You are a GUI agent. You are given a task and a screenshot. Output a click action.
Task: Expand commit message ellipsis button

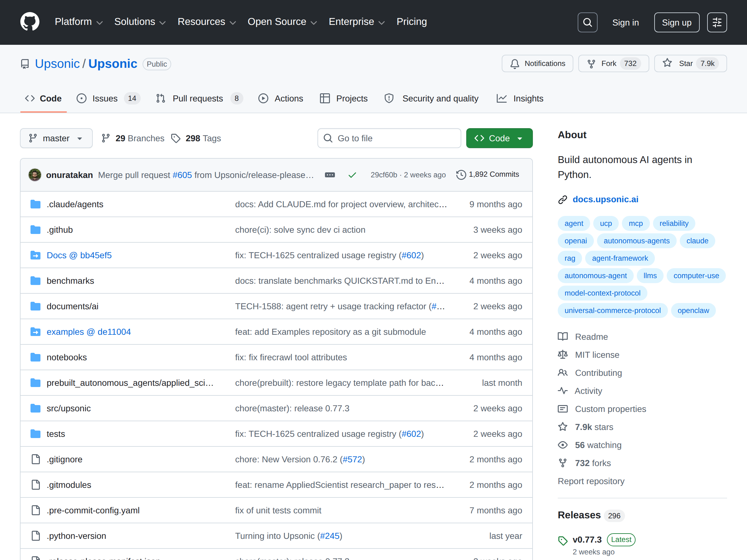coord(330,175)
